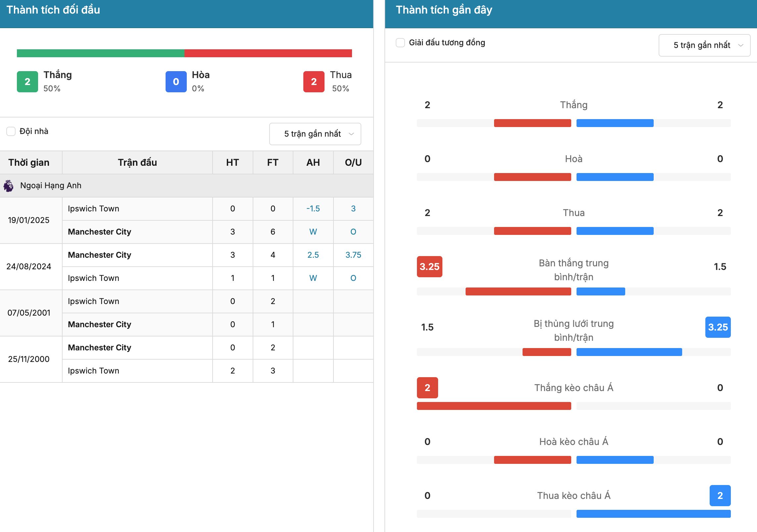The image size is (757, 532).
Task: Click the date 19/01/2025
Action: tap(29, 220)
